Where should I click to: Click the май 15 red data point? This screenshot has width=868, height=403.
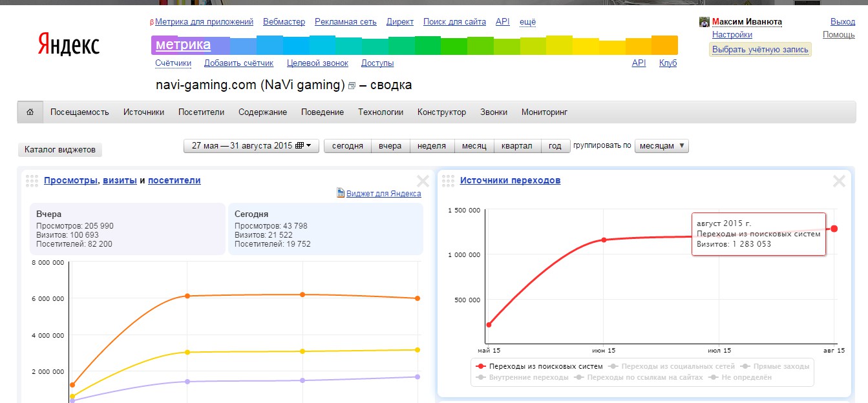point(489,325)
